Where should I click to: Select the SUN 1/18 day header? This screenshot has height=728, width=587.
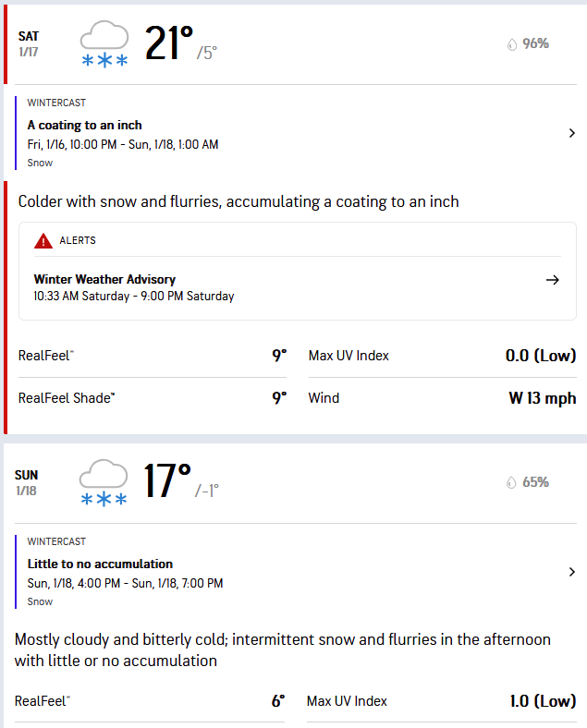27,482
